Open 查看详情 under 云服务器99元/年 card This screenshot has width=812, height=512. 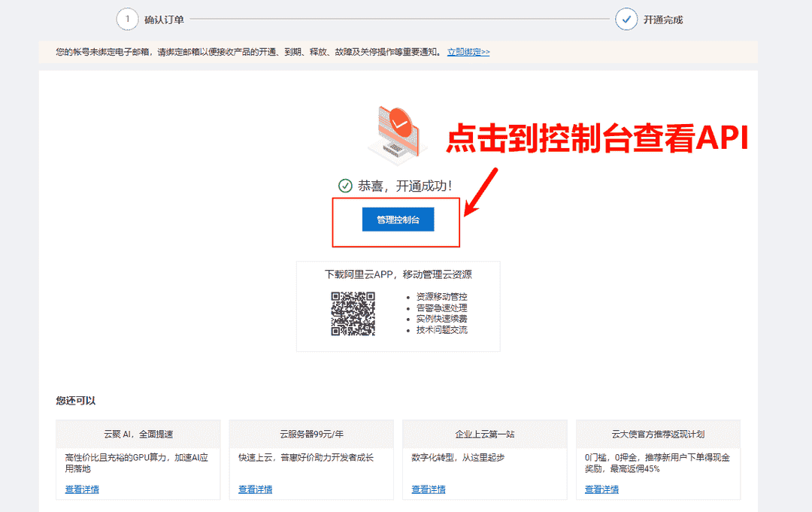(254, 489)
